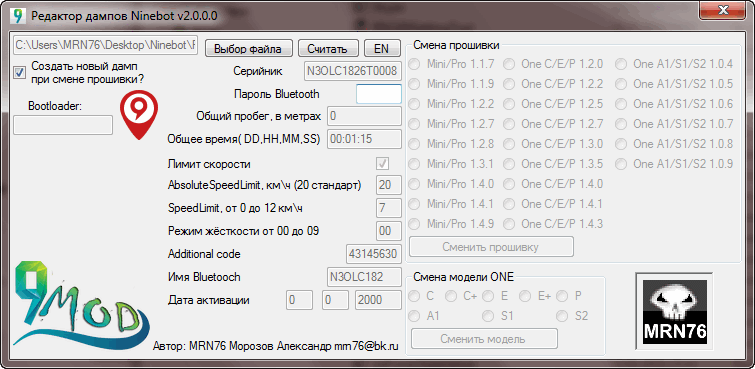Select Mini/Pro 1.2.2 firmware option
The image size is (755, 369).
point(414,104)
